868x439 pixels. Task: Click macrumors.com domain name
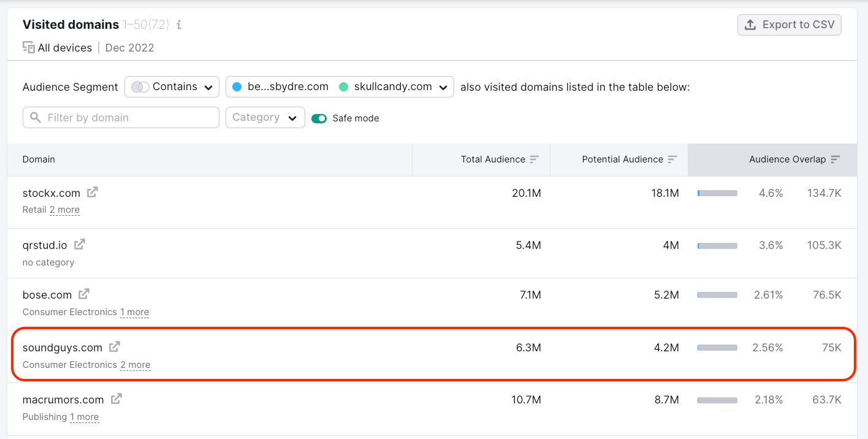point(63,400)
